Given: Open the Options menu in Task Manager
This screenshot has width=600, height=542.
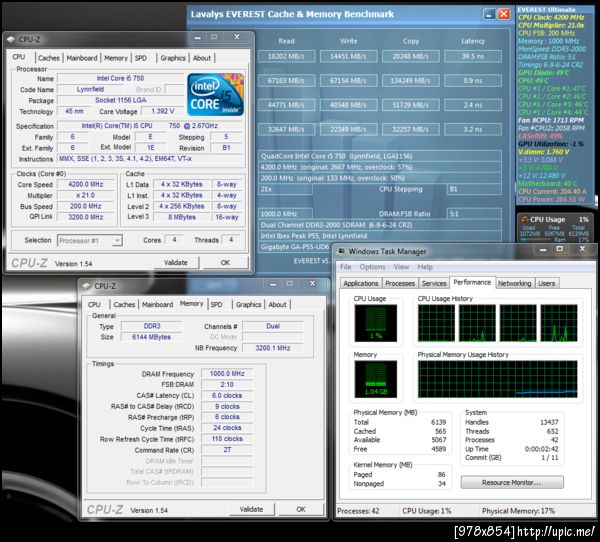Looking at the screenshot, I should pyautogui.click(x=372, y=267).
